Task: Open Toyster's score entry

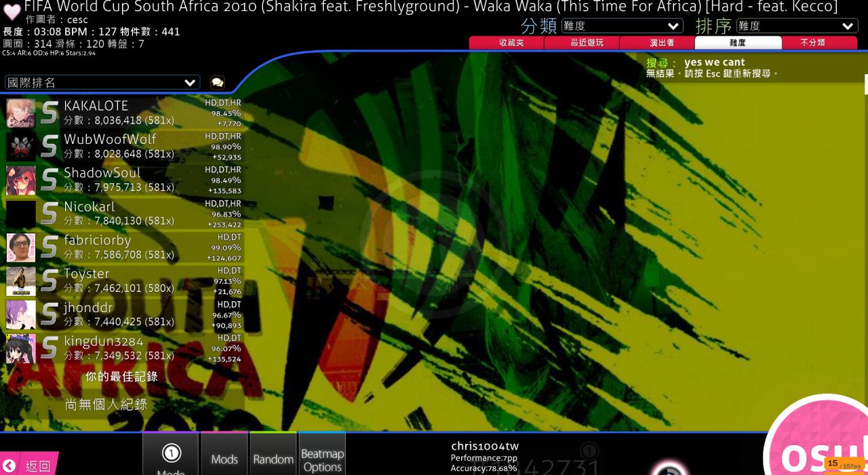Action: [123, 281]
